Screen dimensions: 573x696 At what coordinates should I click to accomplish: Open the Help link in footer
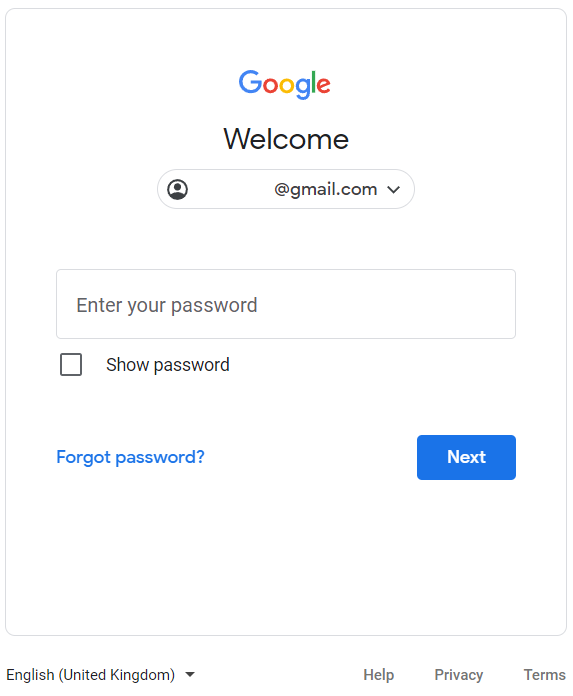(379, 675)
